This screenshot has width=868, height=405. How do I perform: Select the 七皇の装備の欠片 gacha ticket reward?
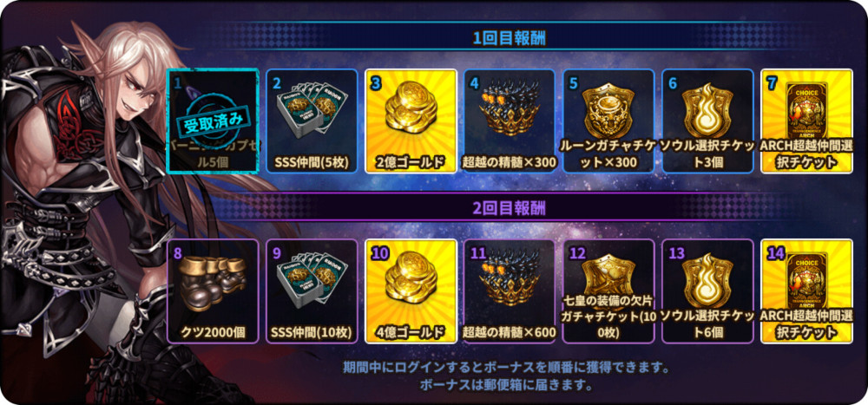(x=608, y=291)
